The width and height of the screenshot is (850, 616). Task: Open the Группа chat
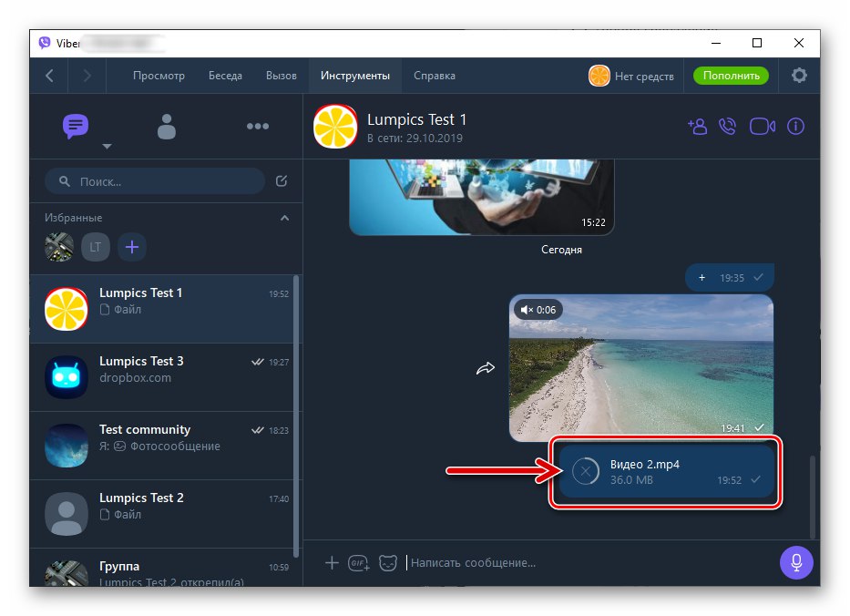coord(162,568)
